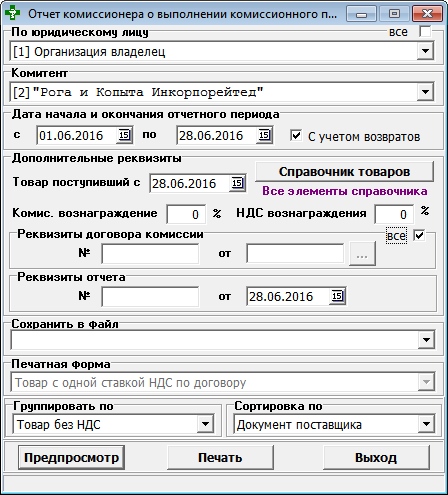Click the 'НДС вознаграждения' percent field
The image size is (448, 495).
[394, 214]
